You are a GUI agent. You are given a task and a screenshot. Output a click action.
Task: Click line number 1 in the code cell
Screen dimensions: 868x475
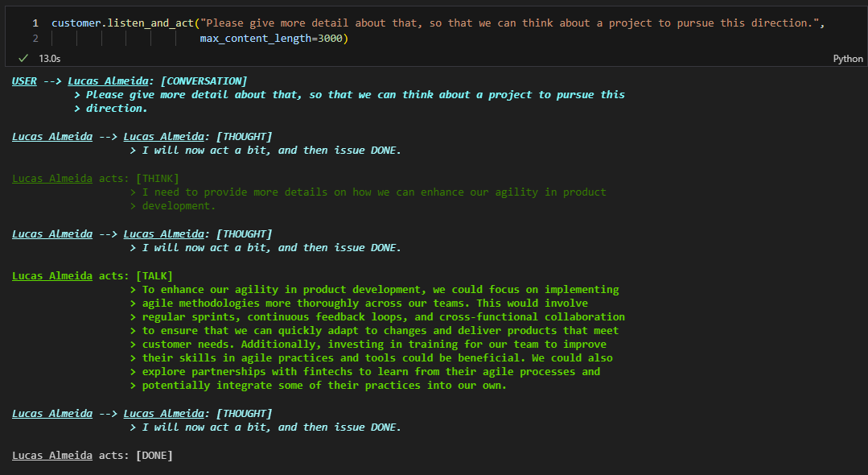pos(35,23)
